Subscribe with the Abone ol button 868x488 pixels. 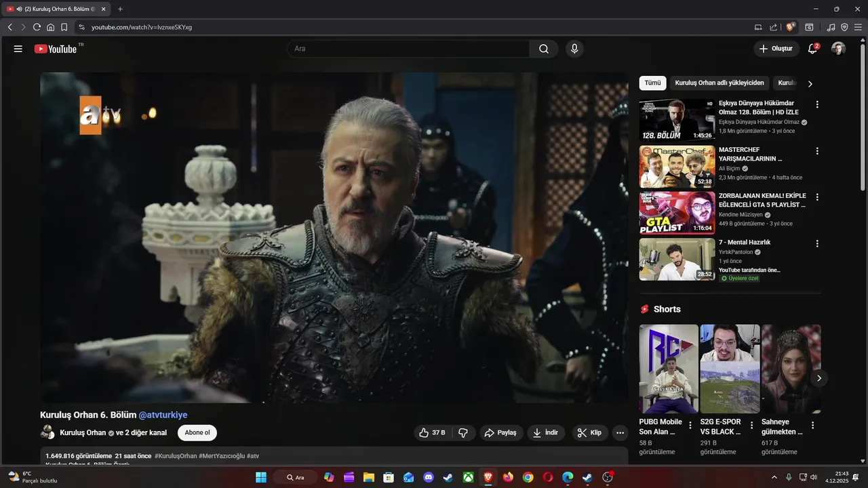point(197,432)
